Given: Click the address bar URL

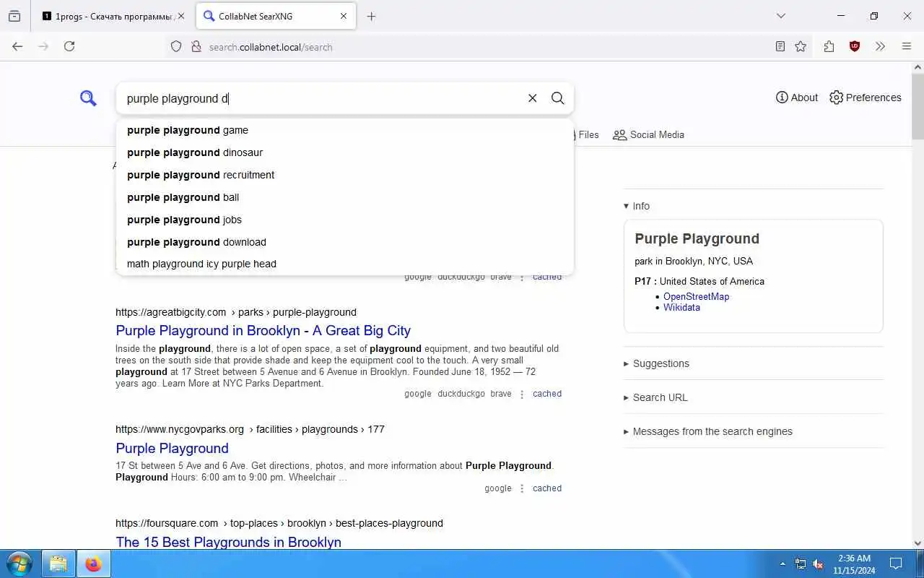Looking at the screenshot, I should coord(271,47).
